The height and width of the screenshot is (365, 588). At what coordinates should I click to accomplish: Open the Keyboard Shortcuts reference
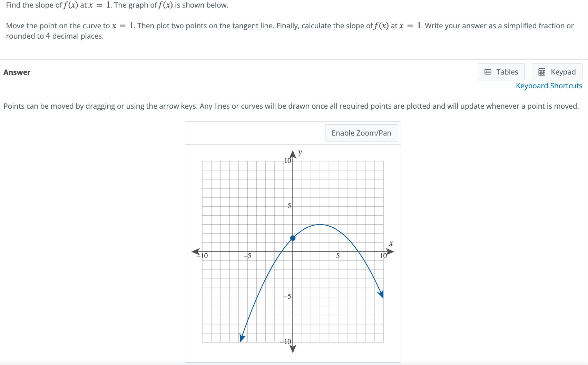pyautogui.click(x=549, y=86)
